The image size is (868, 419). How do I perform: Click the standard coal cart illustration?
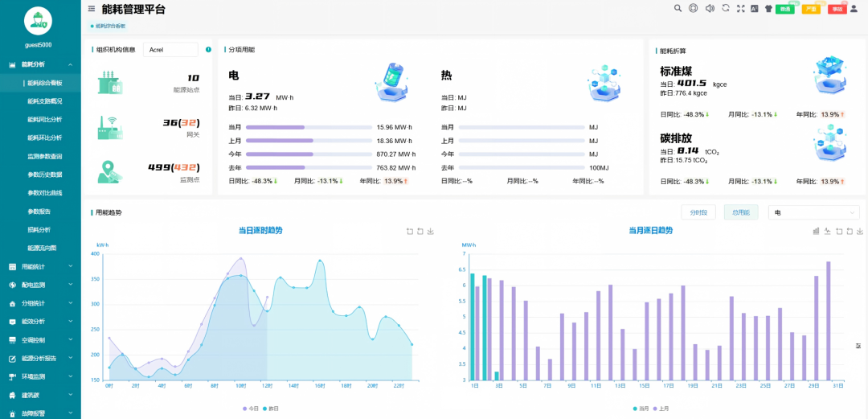[x=831, y=74]
